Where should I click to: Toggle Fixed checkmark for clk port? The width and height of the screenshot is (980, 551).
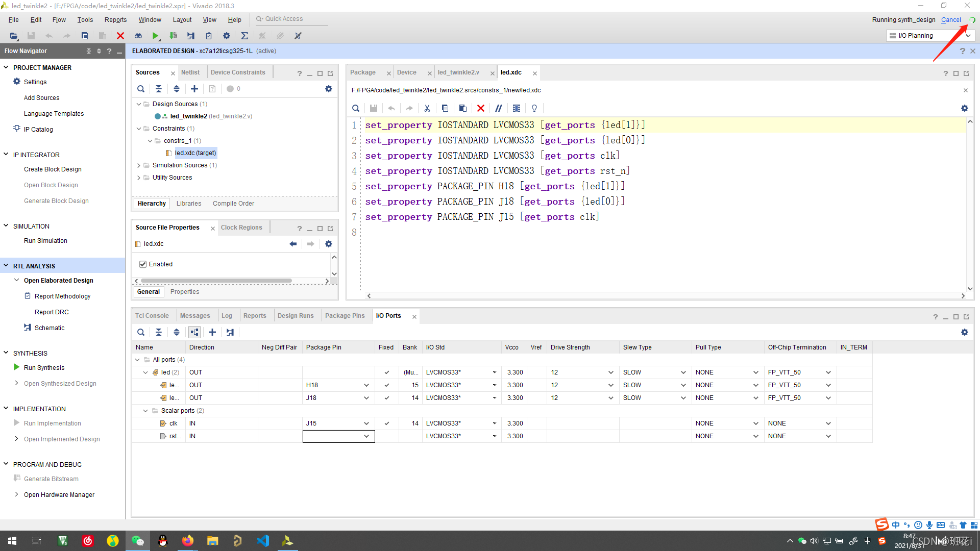coord(386,423)
